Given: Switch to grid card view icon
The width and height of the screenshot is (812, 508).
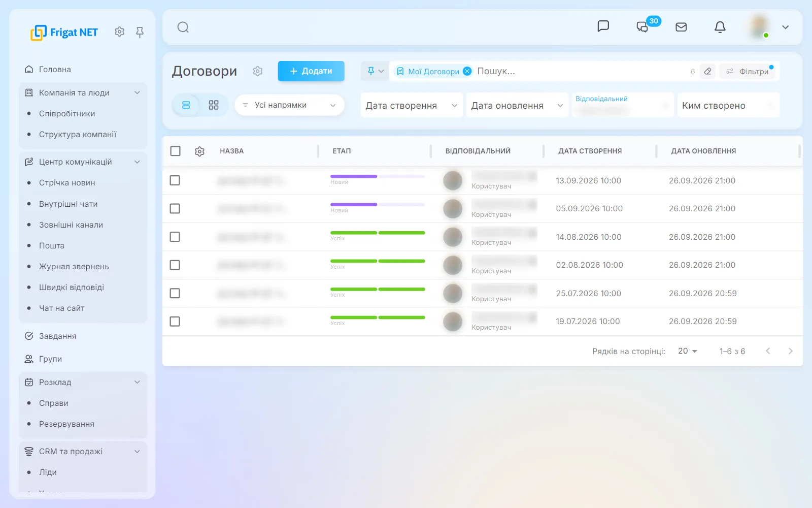Looking at the screenshot, I should point(214,105).
